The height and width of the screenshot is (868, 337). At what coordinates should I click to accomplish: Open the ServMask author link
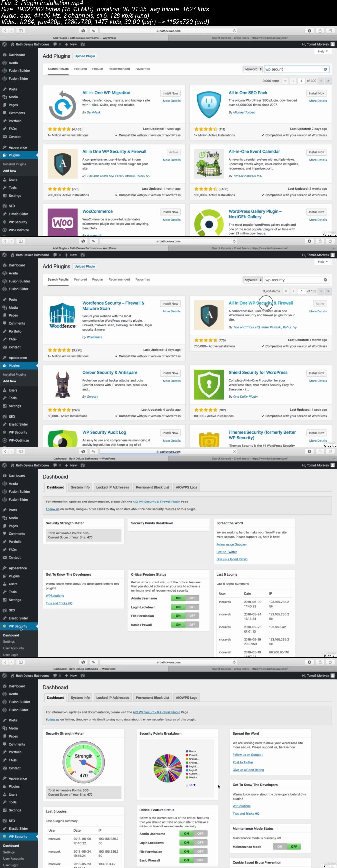(x=93, y=113)
